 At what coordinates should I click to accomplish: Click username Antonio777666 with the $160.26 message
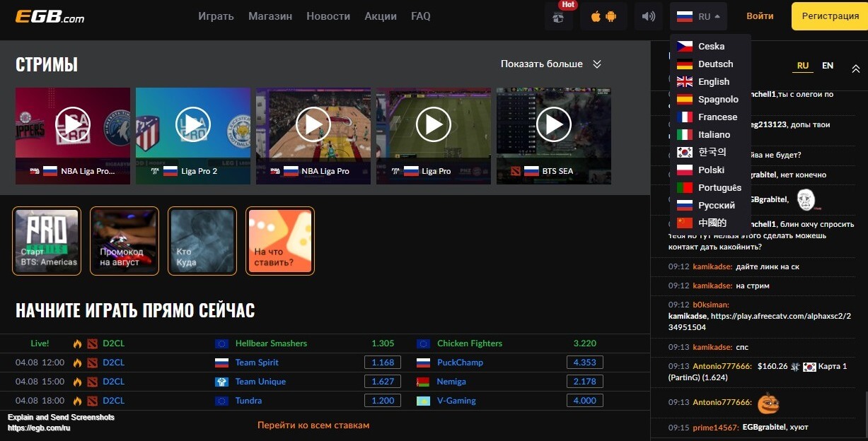tap(722, 367)
